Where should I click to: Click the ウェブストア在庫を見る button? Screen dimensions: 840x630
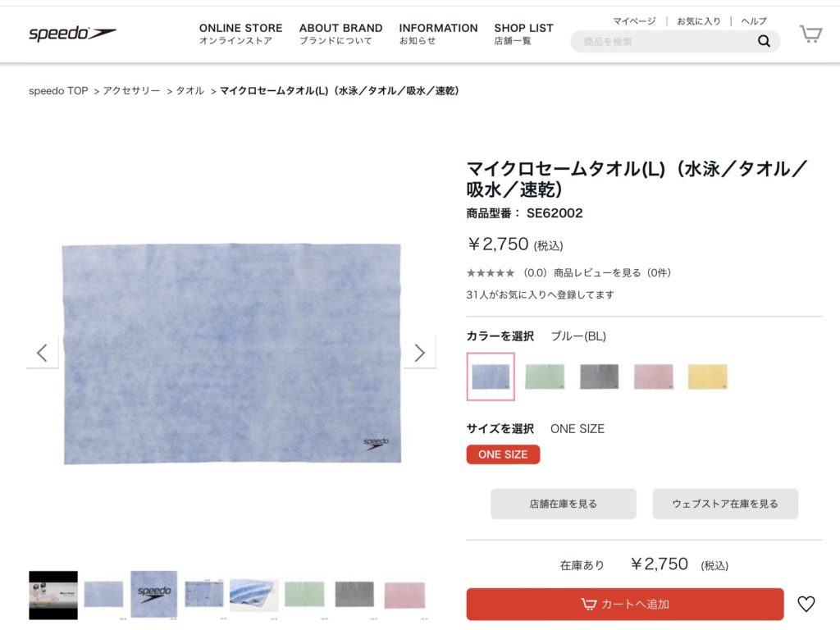coord(725,504)
